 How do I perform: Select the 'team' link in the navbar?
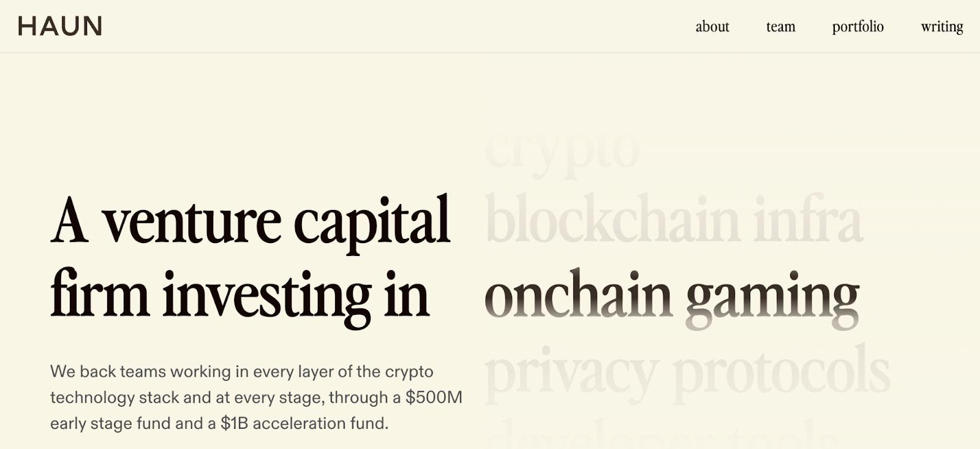(x=780, y=27)
